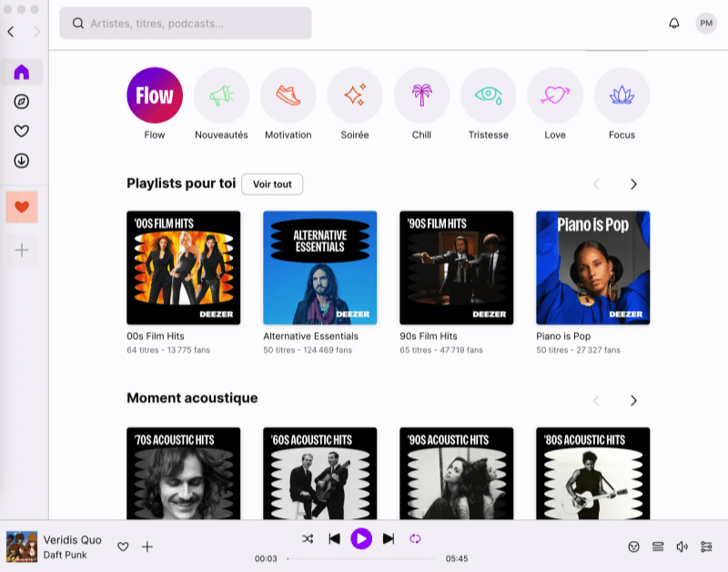Open the Chill mood channel
Screen dimensions: 728x572
pos(421,95)
